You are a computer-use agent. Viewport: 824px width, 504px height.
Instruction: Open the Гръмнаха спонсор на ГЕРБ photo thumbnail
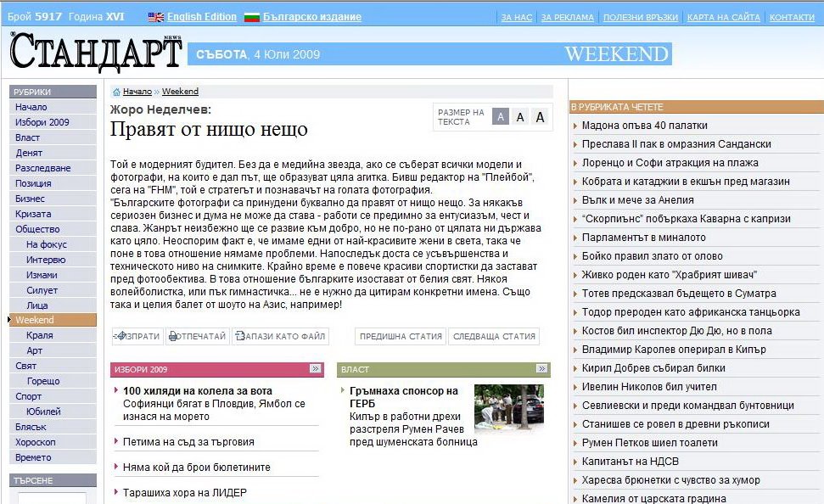point(508,406)
